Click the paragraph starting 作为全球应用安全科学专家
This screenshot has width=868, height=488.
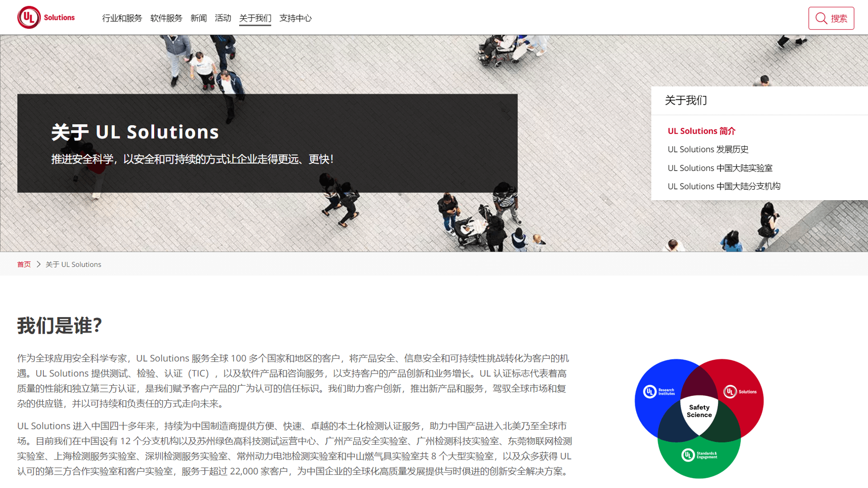[x=293, y=381]
